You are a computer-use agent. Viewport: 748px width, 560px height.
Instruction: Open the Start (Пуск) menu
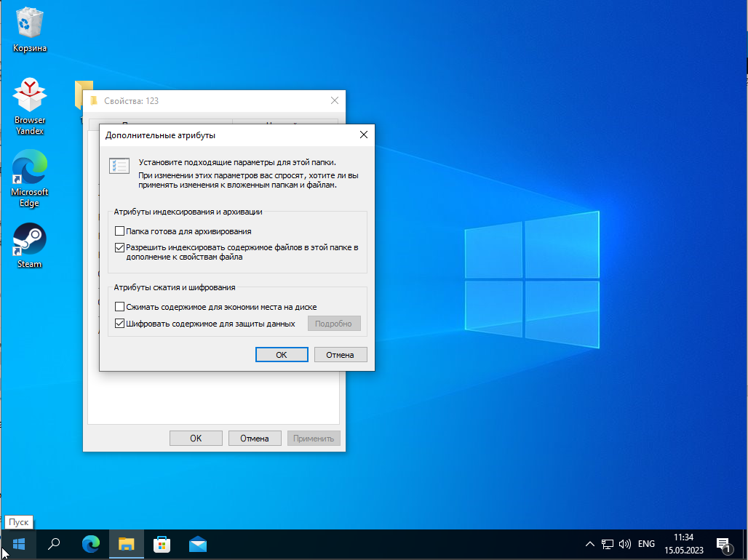tap(19, 544)
